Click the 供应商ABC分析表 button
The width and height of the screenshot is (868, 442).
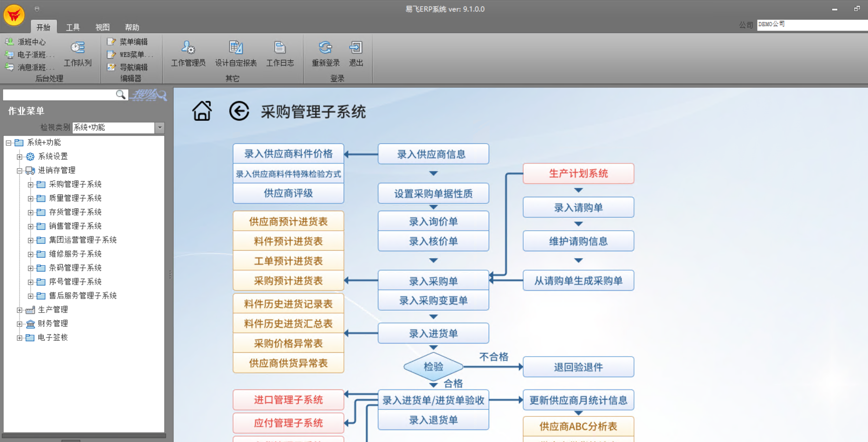(578, 426)
